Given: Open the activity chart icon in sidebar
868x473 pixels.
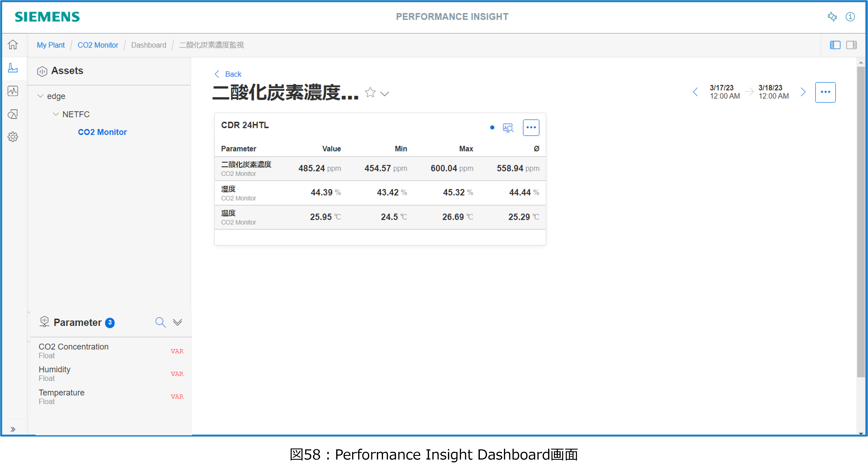Looking at the screenshot, I should pyautogui.click(x=13, y=91).
